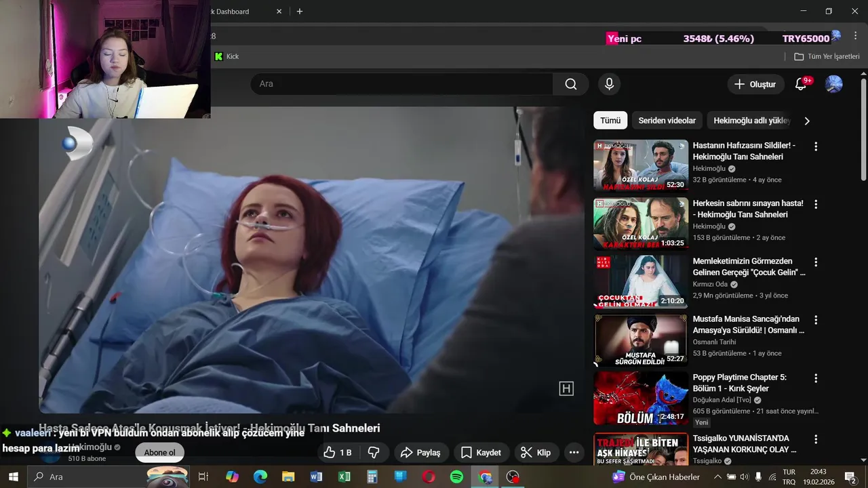This screenshot has height=488, width=868.
Task: Show more filter chips with right arrow
Action: click(807, 121)
